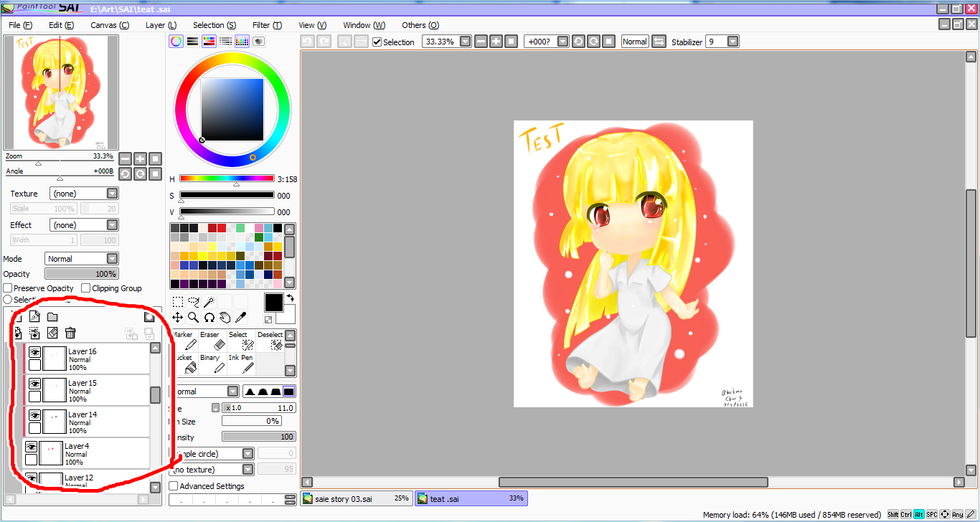Click Layer14 thumbnail in layer list
This screenshot has height=522, width=980.
[55, 422]
